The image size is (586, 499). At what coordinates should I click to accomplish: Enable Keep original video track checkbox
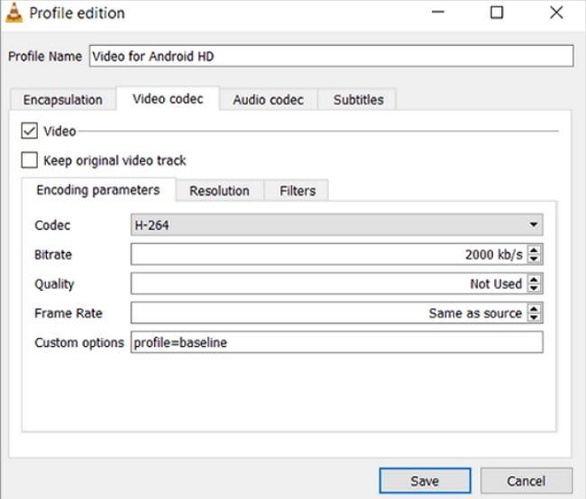pos(29,160)
